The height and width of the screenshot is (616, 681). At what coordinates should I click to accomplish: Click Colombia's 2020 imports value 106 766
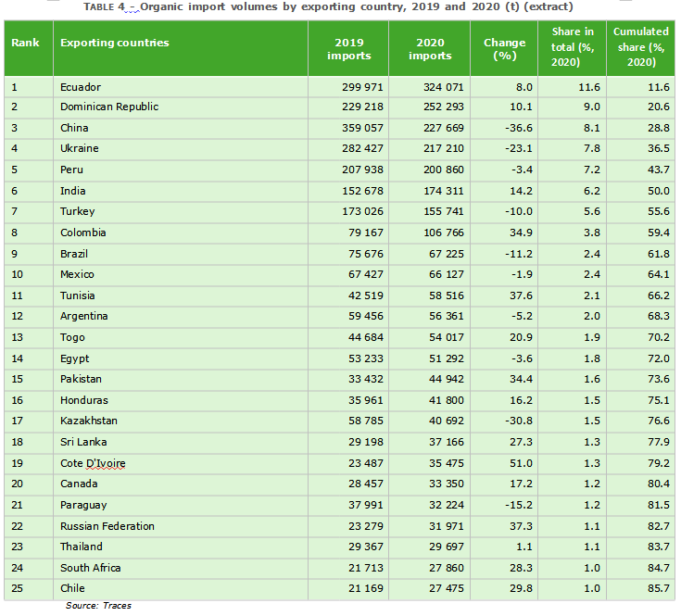tap(444, 233)
